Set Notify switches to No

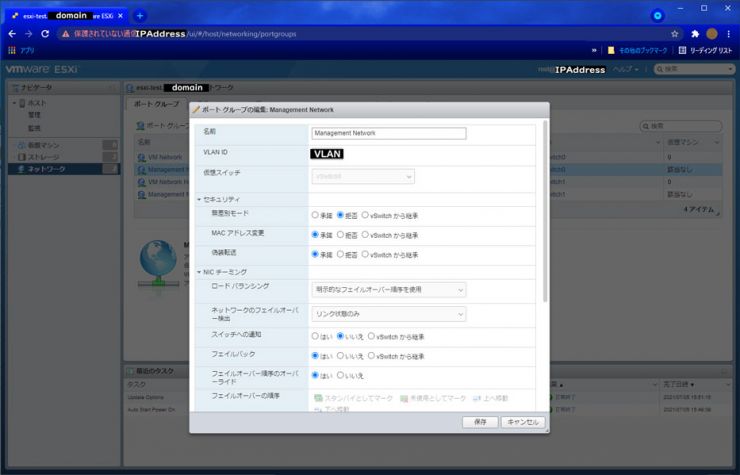click(340, 336)
